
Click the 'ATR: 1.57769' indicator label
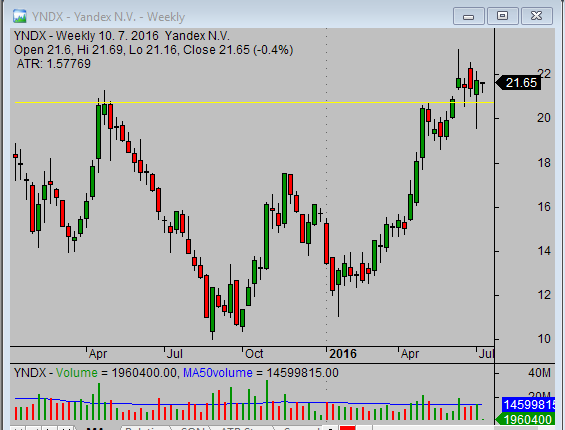pyautogui.click(x=54, y=64)
